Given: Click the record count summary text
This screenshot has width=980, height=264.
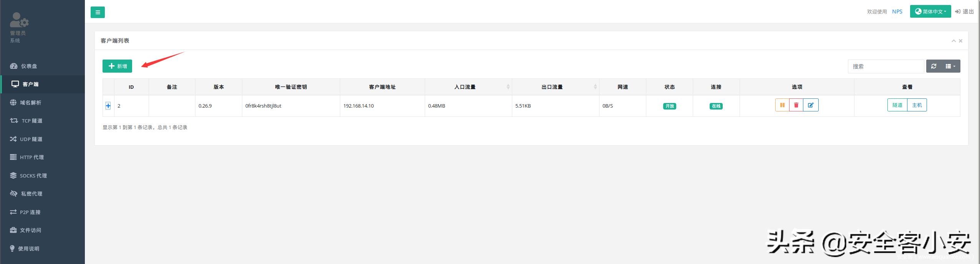Looking at the screenshot, I should [x=145, y=127].
